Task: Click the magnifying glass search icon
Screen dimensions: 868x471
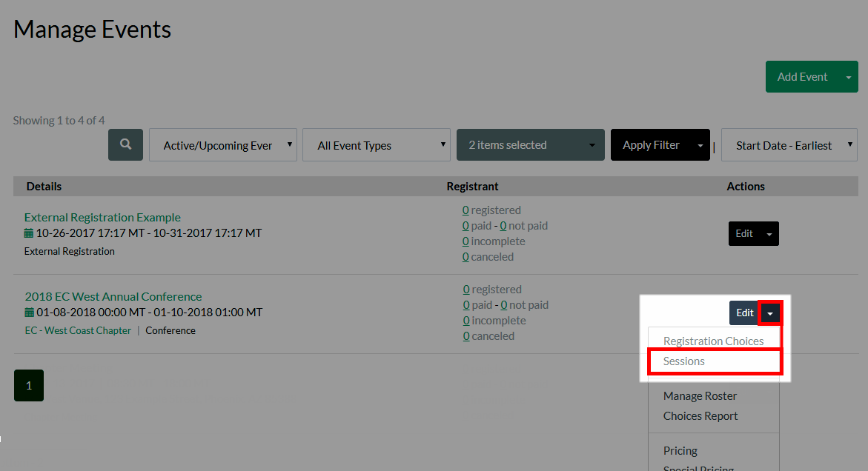Action: pos(125,144)
